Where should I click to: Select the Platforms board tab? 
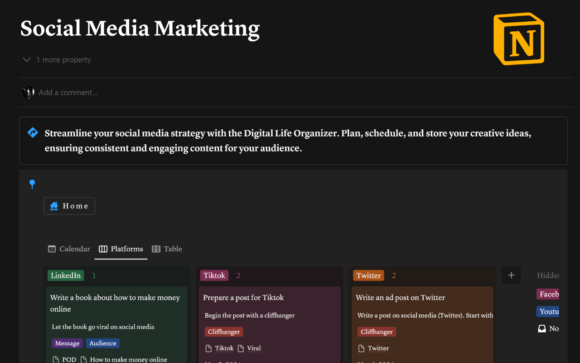pyautogui.click(x=121, y=249)
